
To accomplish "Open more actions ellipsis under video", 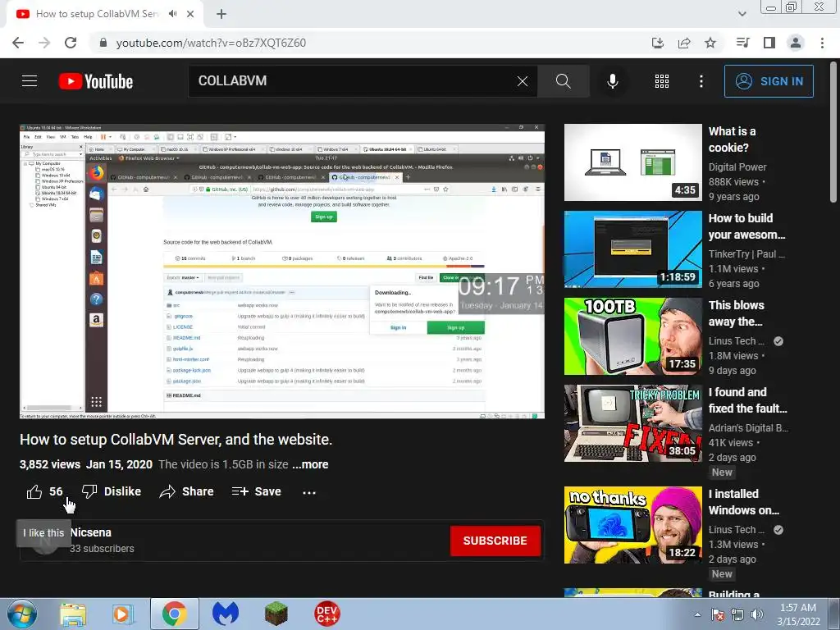I will pos(309,492).
